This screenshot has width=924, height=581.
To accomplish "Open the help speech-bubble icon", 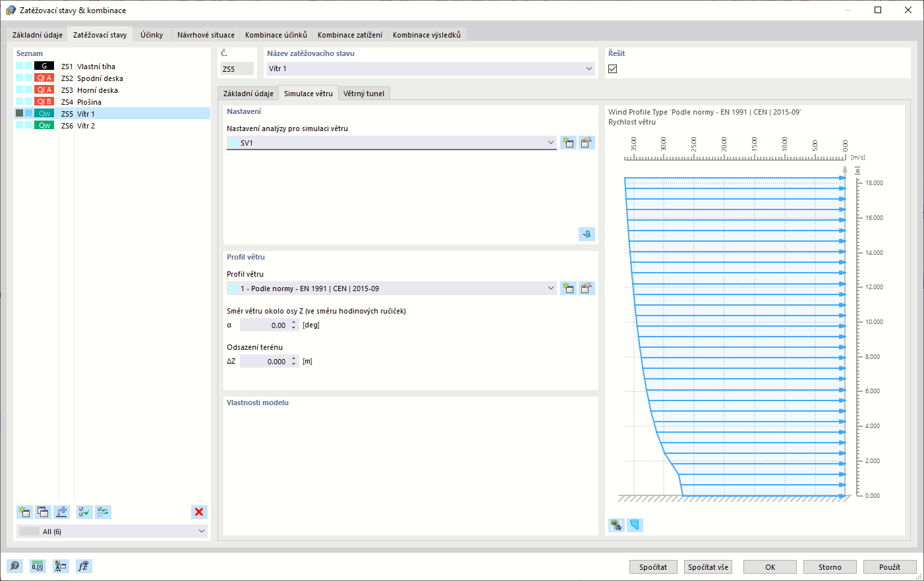I will [x=14, y=566].
